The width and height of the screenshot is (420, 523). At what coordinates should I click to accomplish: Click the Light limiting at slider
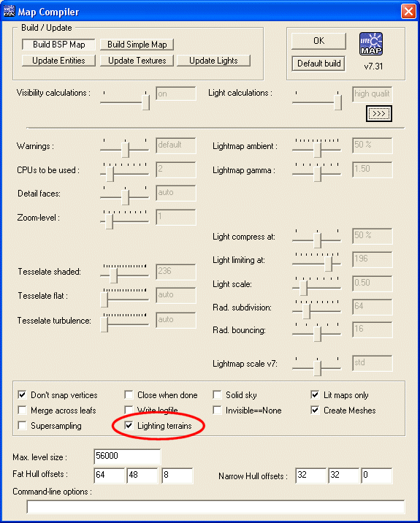pos(317,262)
